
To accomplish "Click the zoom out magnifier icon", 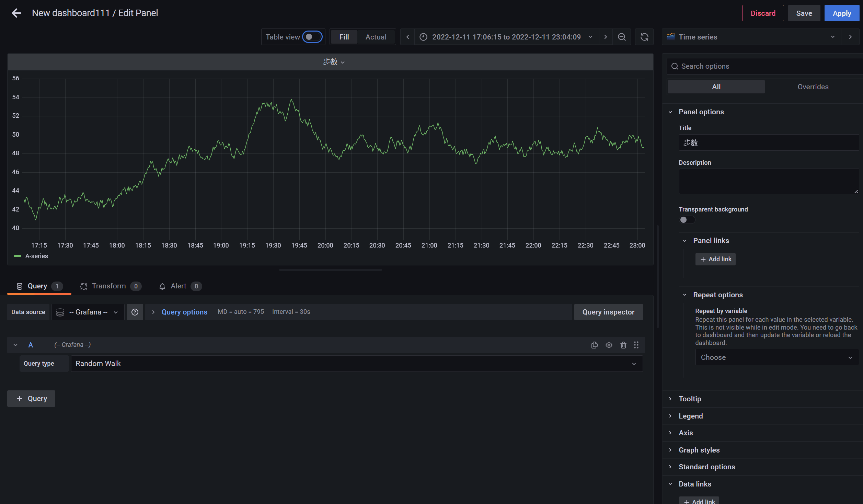I will (x=622, y=37).
